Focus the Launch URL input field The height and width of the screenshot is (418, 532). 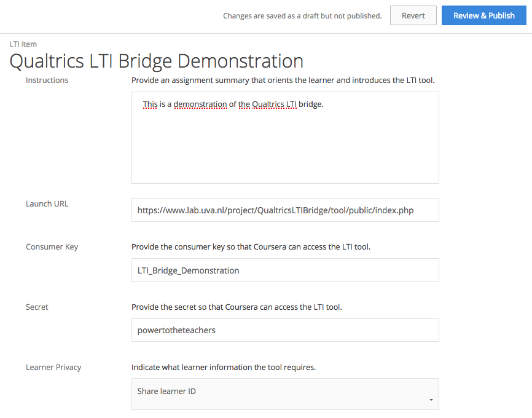(285, 210)
